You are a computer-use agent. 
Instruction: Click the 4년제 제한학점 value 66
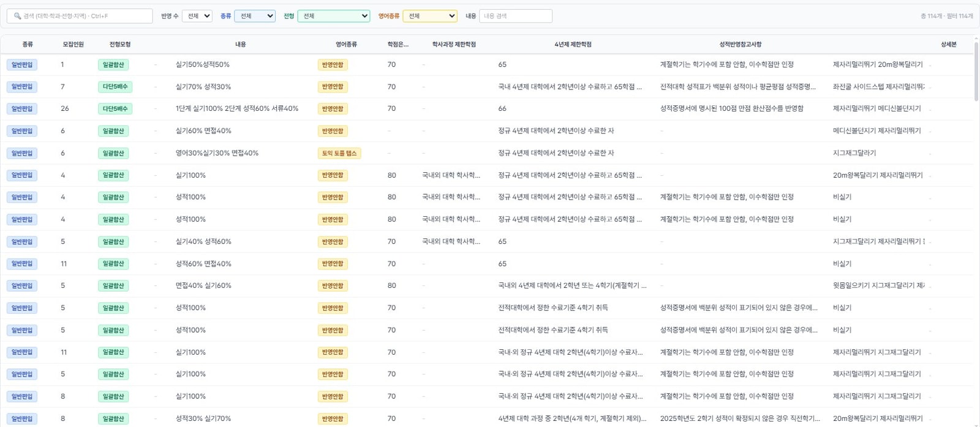click(x=502, y=108)
